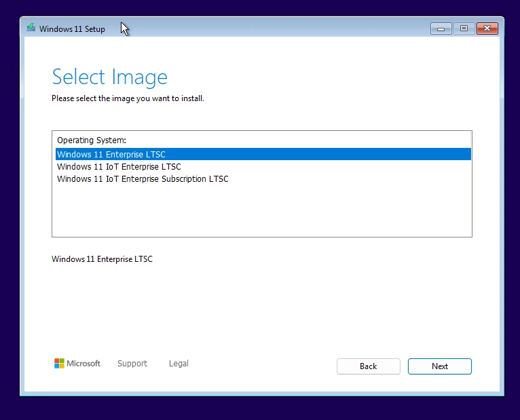Open the Legal link

(179, 364)
